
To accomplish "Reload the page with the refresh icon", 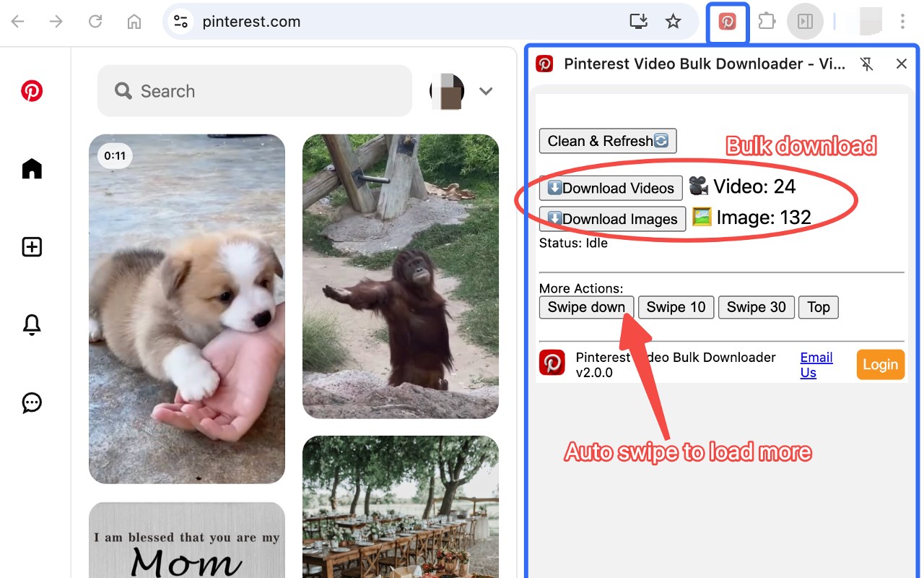I will coord(95,22).
